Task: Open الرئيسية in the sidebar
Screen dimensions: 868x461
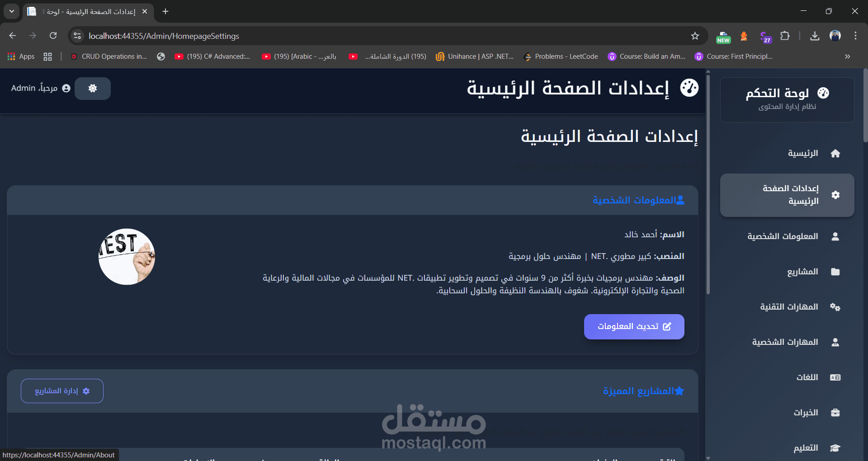Action: point(787,154)
